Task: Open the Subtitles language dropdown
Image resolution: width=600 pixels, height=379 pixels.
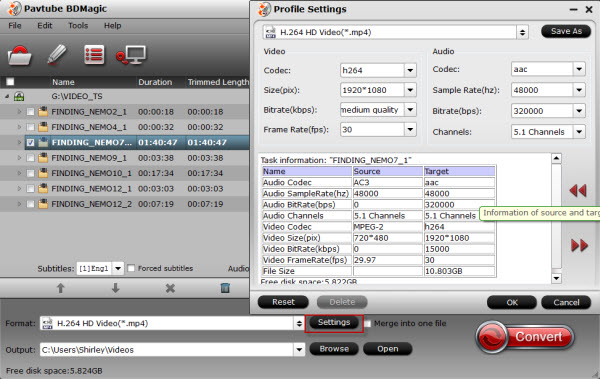Action: (x=118, y=268)
